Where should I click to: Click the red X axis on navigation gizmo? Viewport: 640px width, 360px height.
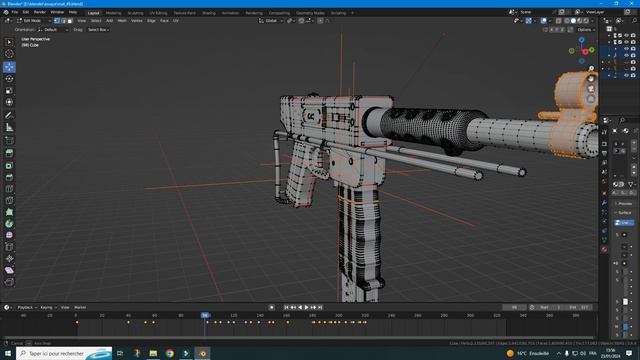586,52
